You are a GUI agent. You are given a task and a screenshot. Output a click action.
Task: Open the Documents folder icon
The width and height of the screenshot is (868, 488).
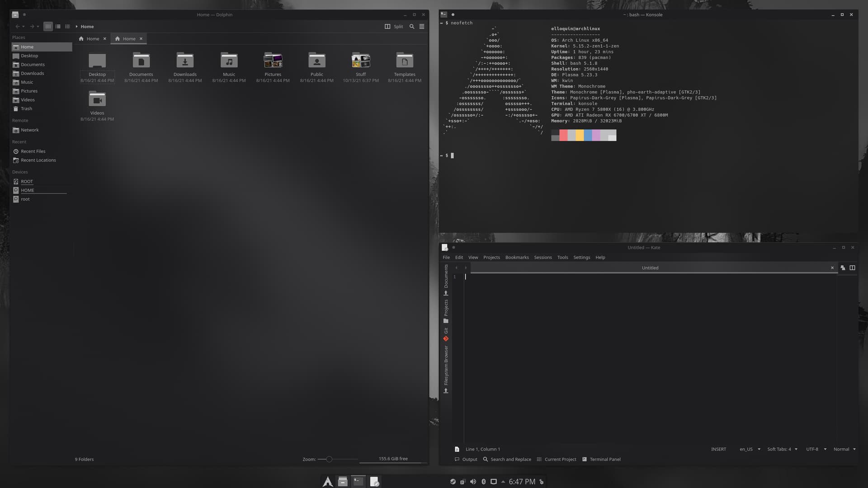pos(141,61)
